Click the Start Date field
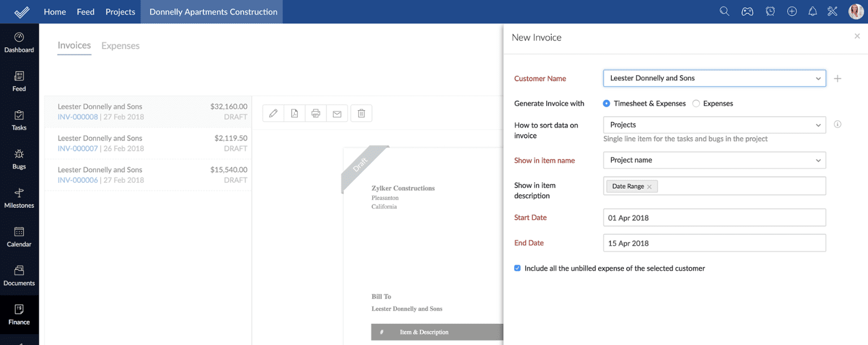This screenshot has width=868, height=345. click(714, 218)
